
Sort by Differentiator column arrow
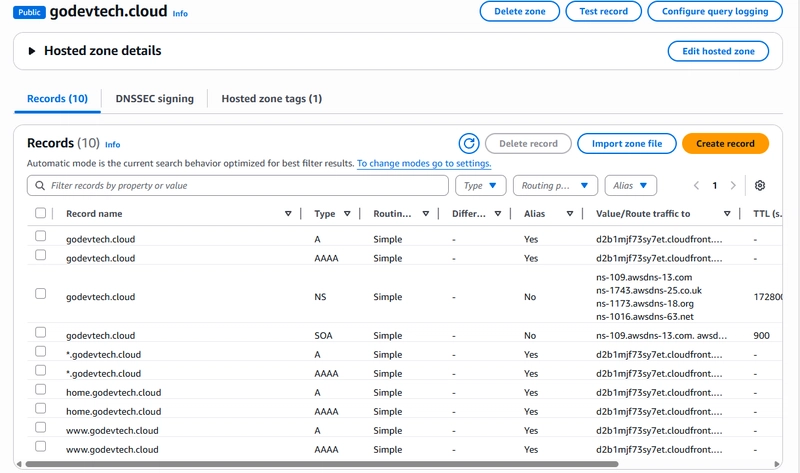coord(497,214)
